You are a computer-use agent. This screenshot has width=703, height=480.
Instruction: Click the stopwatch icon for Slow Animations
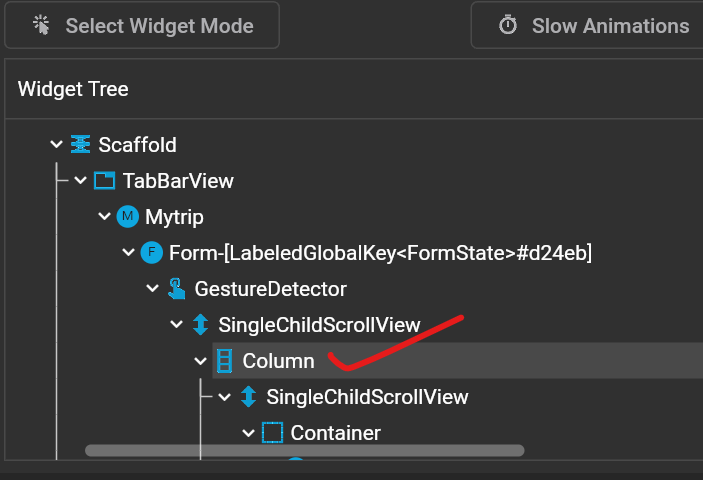click(x=508, y=25)
